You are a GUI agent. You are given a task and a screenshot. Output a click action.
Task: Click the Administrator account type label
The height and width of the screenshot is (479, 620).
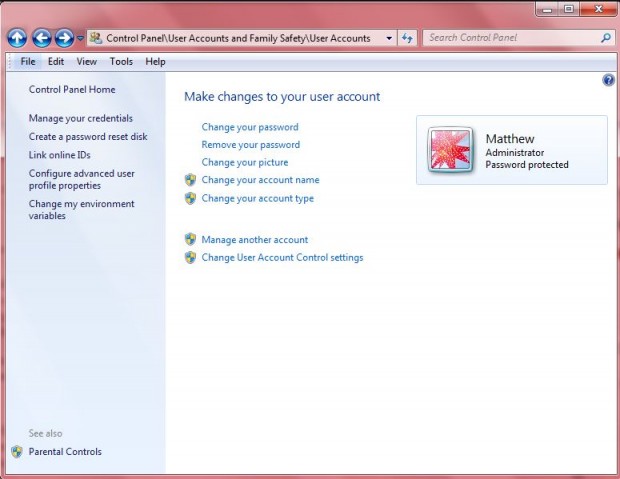pyautogui.click(x=515, y=153)
